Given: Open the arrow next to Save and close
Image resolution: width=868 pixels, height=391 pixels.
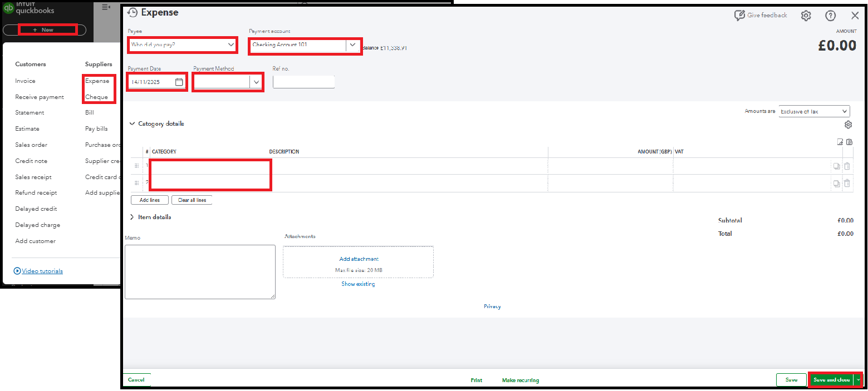Looking at the screenshot, I should (858, 380).
